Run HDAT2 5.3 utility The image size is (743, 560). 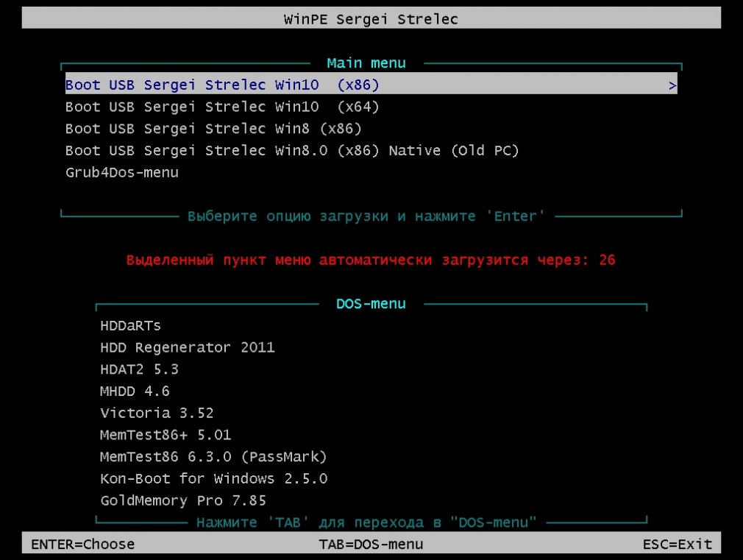coord(139,369)
